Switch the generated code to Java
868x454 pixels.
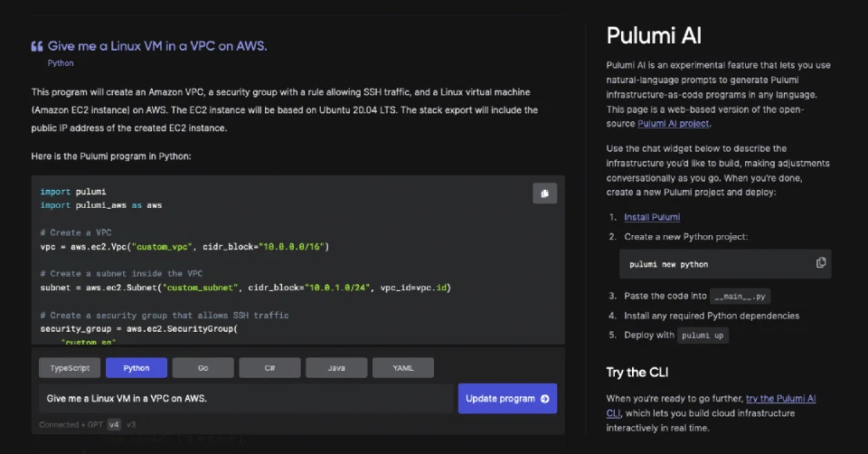(x=336, y=367)
